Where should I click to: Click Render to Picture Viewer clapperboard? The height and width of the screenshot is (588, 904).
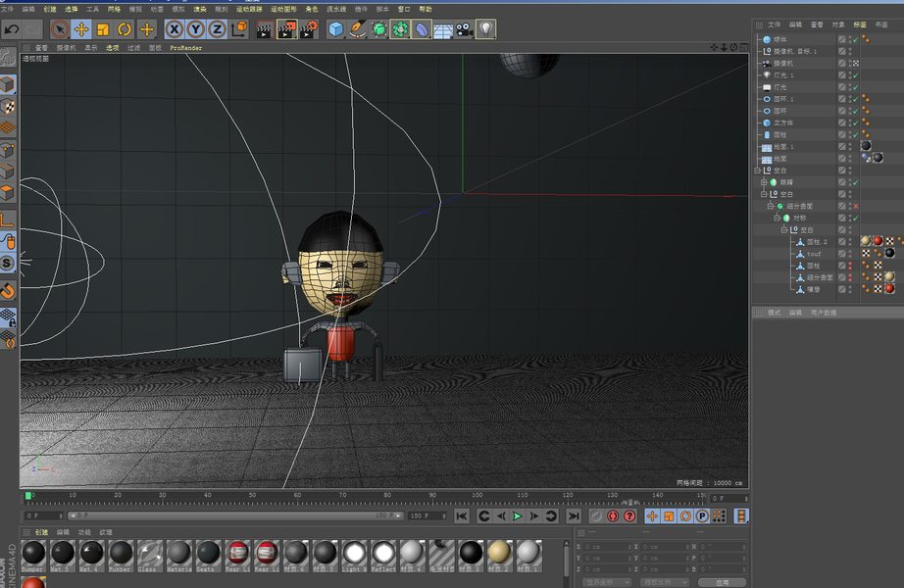click(x=286, y=28)
